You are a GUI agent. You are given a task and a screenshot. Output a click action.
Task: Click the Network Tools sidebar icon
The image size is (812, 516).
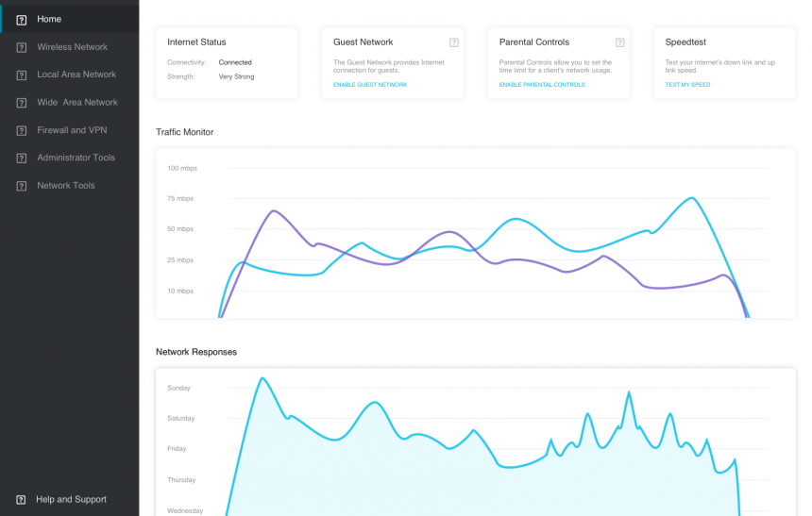click(21, 186)
